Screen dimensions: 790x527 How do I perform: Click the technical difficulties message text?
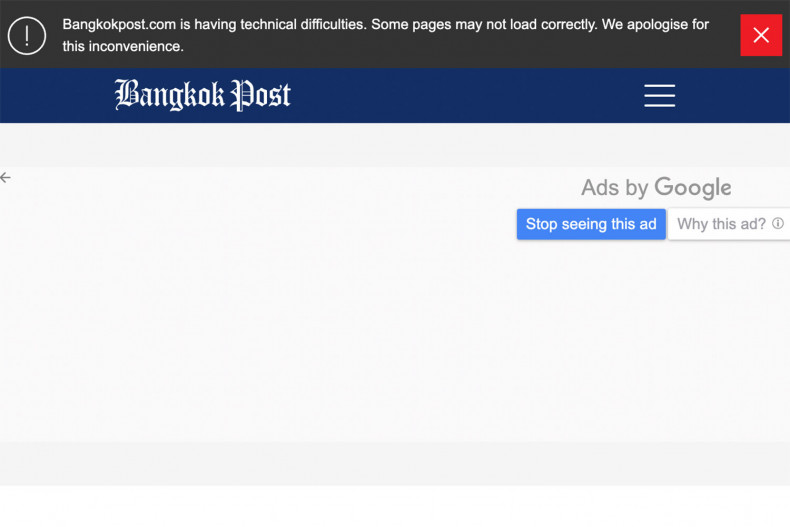[x=385, y=25]
